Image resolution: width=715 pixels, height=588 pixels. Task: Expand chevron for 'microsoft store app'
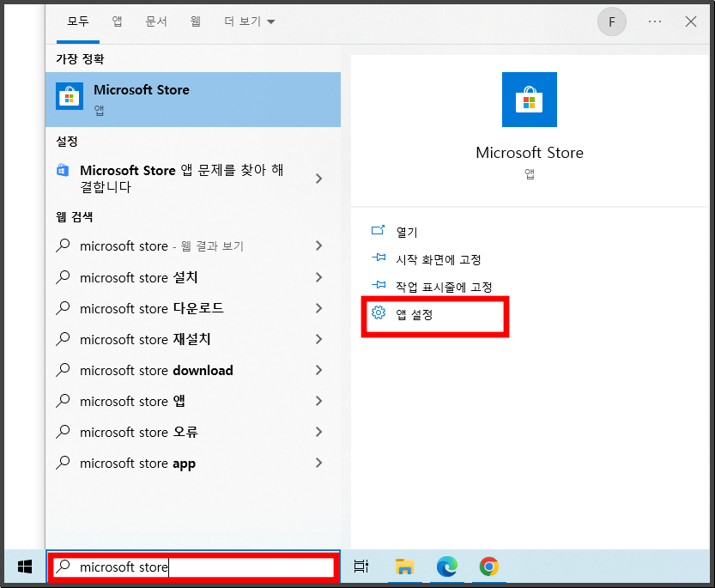[318, 463]
